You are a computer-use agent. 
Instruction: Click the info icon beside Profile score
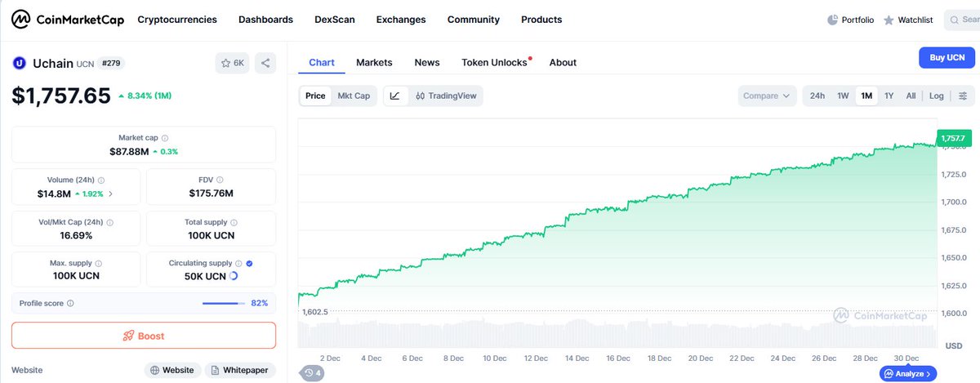(x=70, y=303)
